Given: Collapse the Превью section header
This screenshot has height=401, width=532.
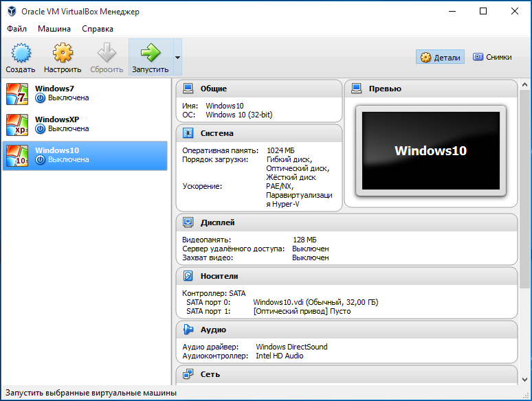Looking at the screenshot, I should pyautogui.click(x=430, y=89).
